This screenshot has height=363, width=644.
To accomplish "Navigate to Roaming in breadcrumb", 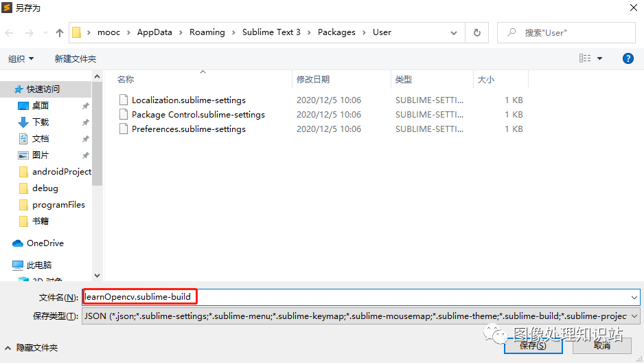I will pyautogui.click(x=207, y=32).
